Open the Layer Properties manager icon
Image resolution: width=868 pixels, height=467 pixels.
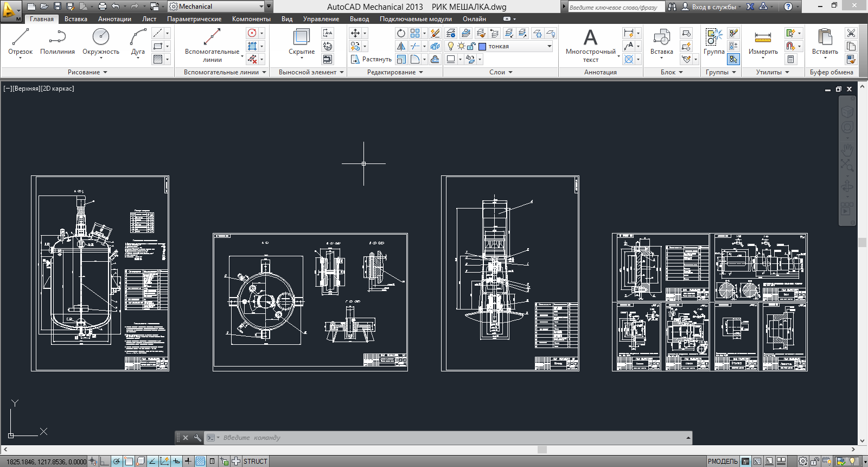[450, 33]
